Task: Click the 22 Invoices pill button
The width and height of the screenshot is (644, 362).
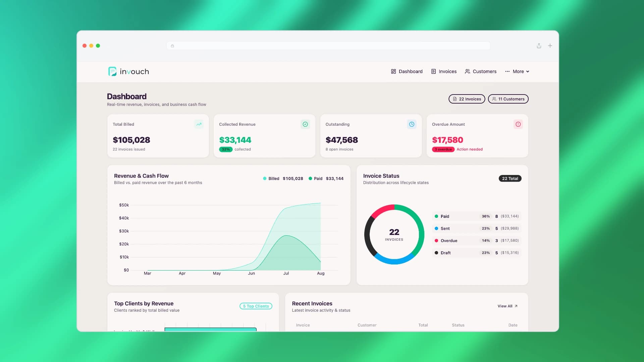Action: [x=467, y=99]
